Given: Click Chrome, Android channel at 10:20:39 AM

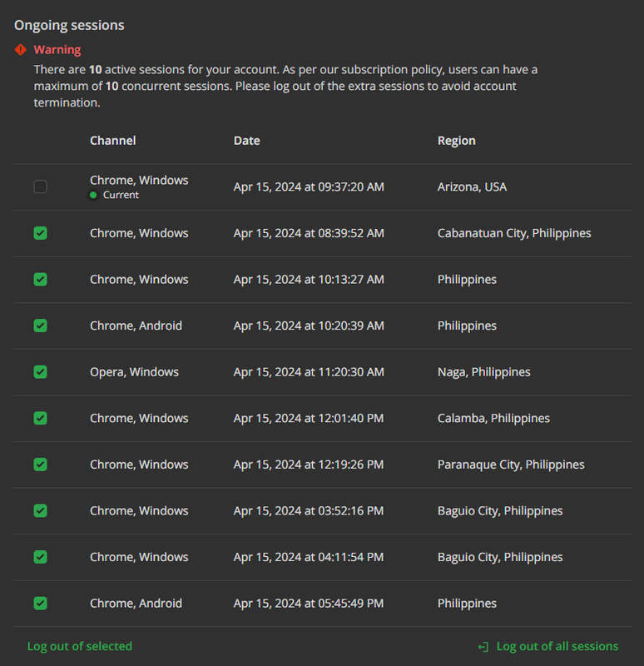Looking at the screenshot, I should 136,326.
